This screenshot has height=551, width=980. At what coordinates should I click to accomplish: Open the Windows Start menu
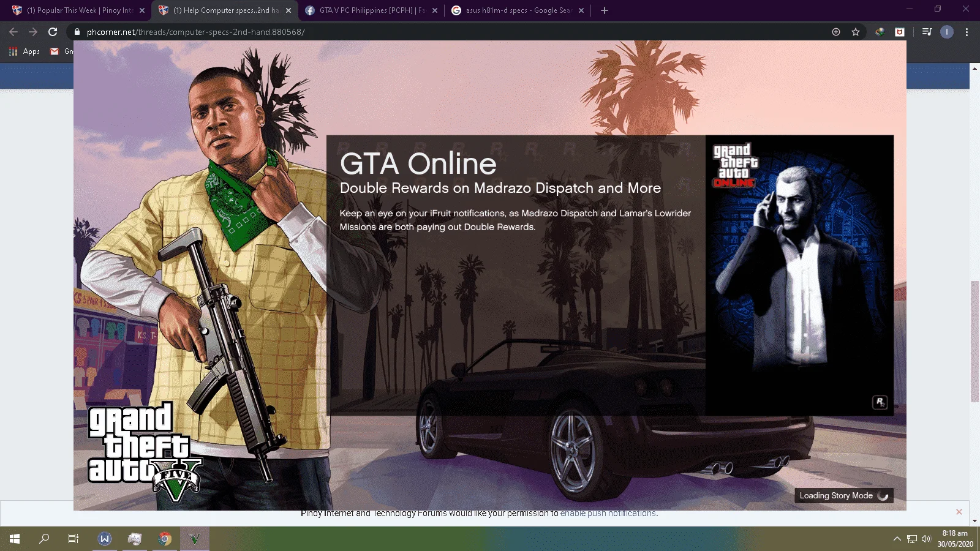pyautogui.click(x=15, y=539)
